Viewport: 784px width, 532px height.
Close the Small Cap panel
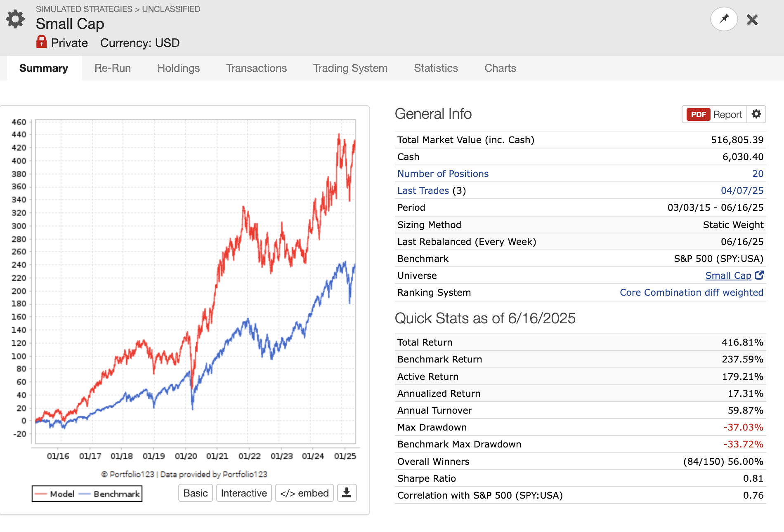pyautogui.click(x=752, y=19)
